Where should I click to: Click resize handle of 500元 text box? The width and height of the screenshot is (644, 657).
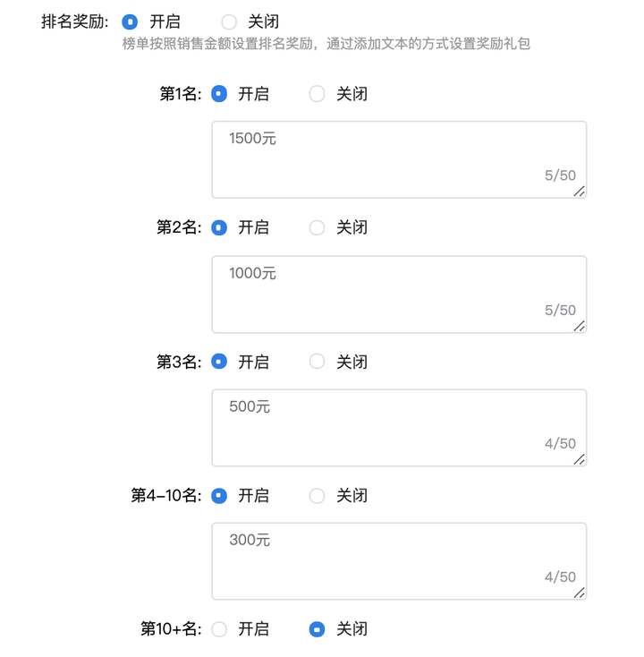coord(580,460)
